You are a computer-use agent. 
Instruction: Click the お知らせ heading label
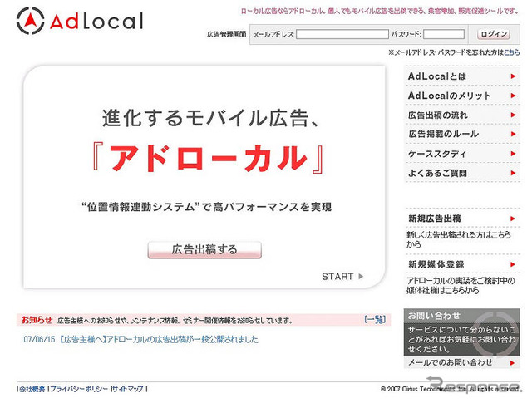click(x=37, y=320)
